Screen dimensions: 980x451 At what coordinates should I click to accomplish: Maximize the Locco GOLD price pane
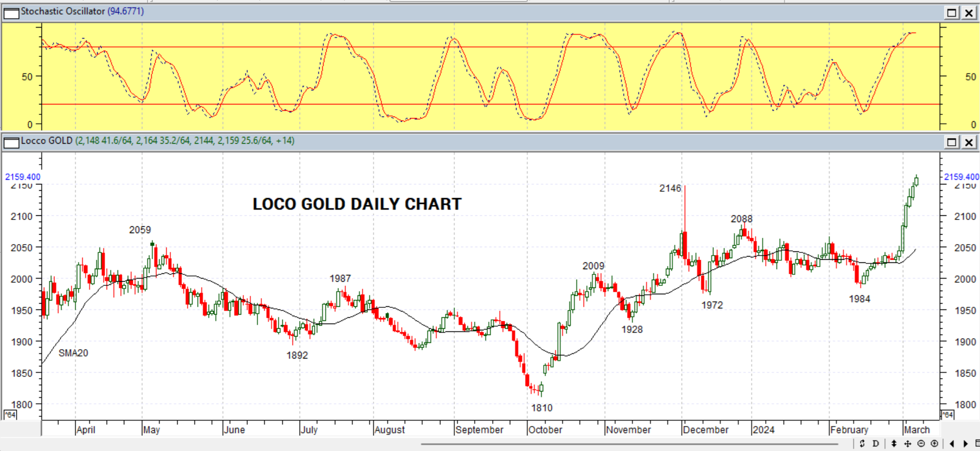(x=952, y=142)
